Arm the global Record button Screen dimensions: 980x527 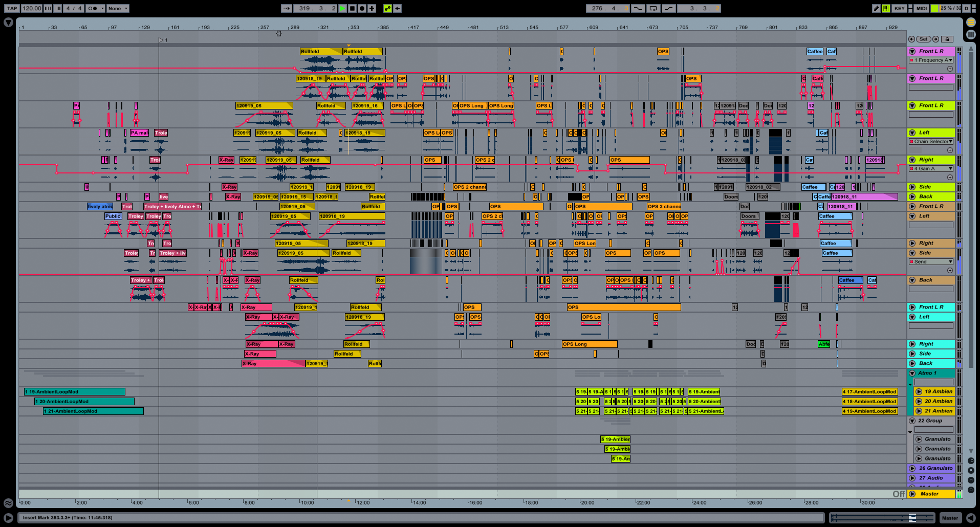tap(362, 8)
